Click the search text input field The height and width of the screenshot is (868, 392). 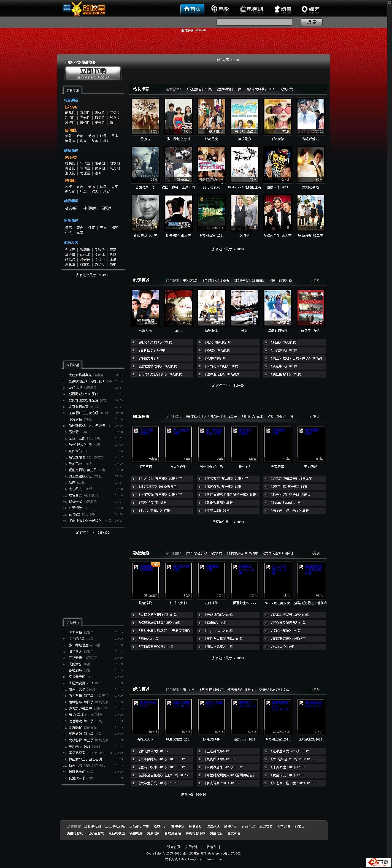[x=254, y=22]
